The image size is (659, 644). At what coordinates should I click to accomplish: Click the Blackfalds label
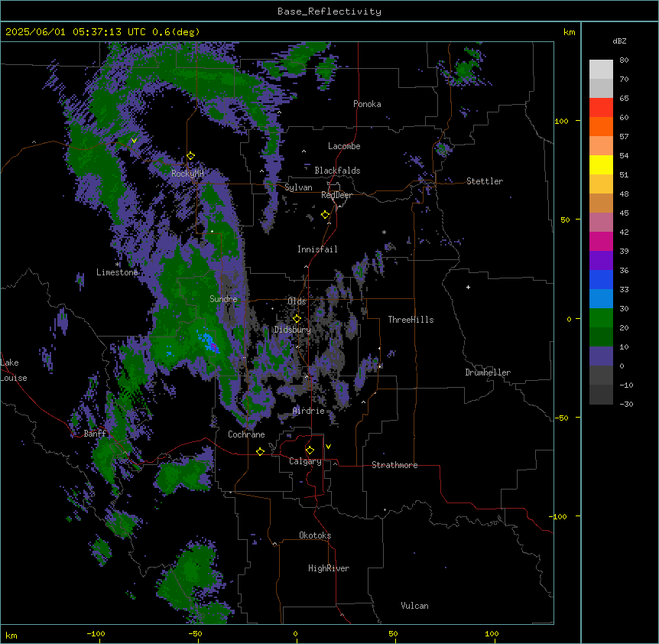pos(337,171)
